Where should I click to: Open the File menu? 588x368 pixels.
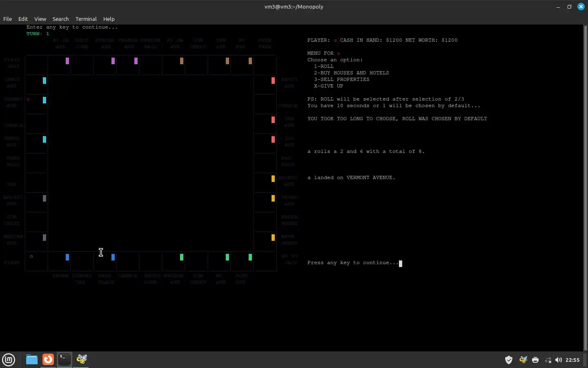pyautogui.click(x=7, y=19)
